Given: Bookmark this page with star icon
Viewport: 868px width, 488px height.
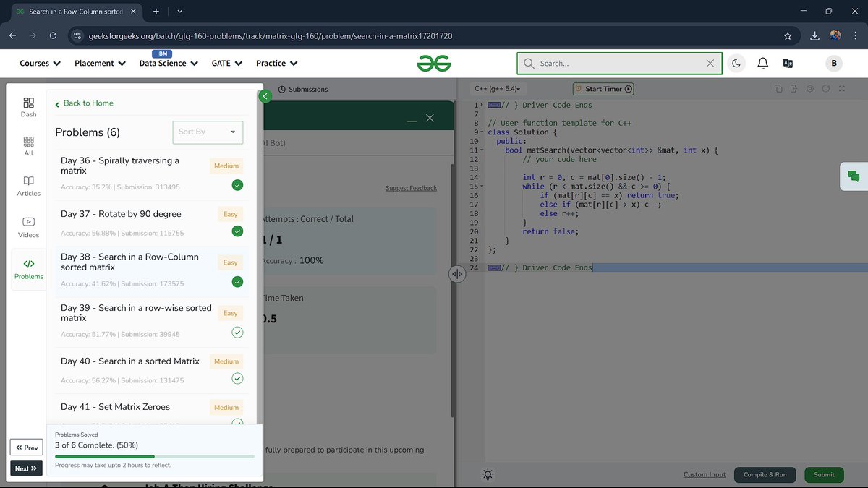Looking at the screenshot, I should click(788, 35).
